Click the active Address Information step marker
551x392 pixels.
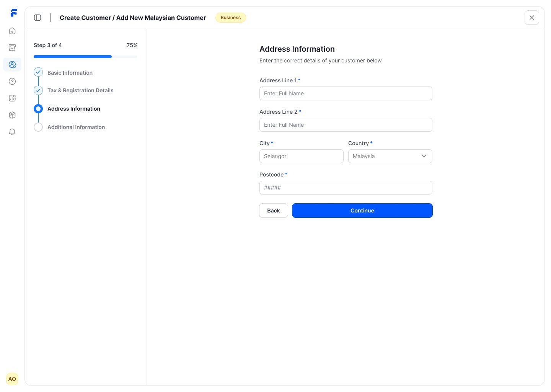tap(38, 109)
